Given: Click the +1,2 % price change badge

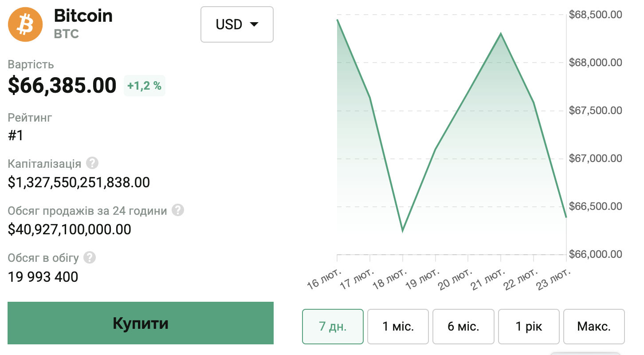Looking at the screenshot, I should tap(145, 86).
